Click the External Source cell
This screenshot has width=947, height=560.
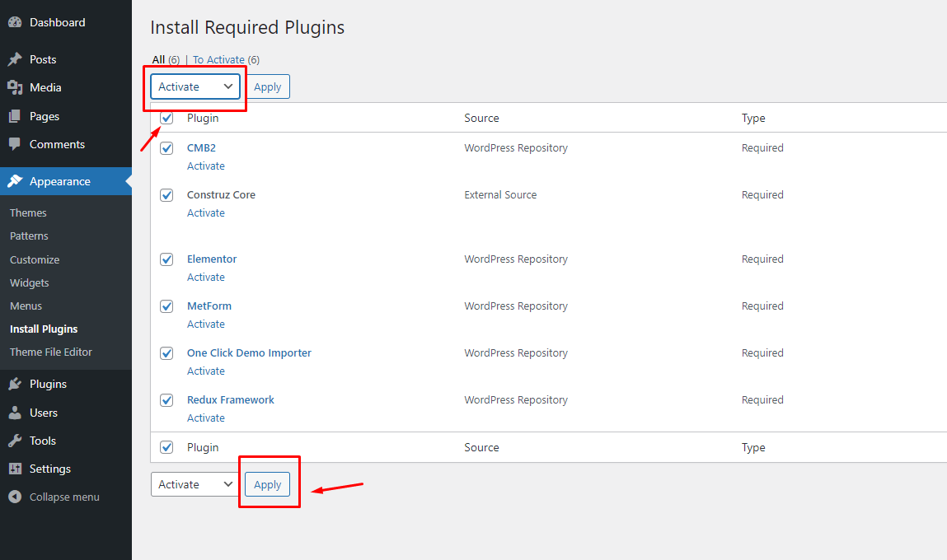[500, 195]
